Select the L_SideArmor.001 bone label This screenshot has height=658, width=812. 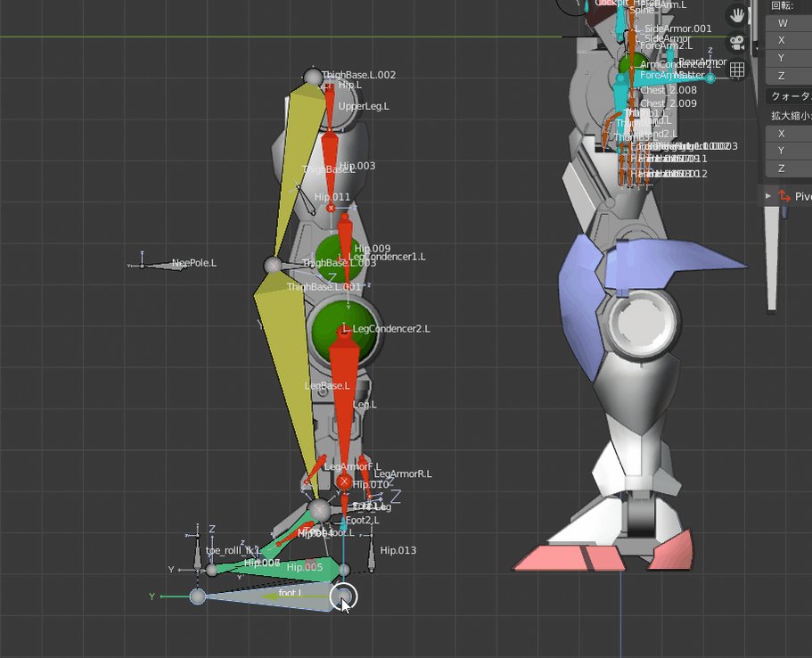(x=673, y=29)
